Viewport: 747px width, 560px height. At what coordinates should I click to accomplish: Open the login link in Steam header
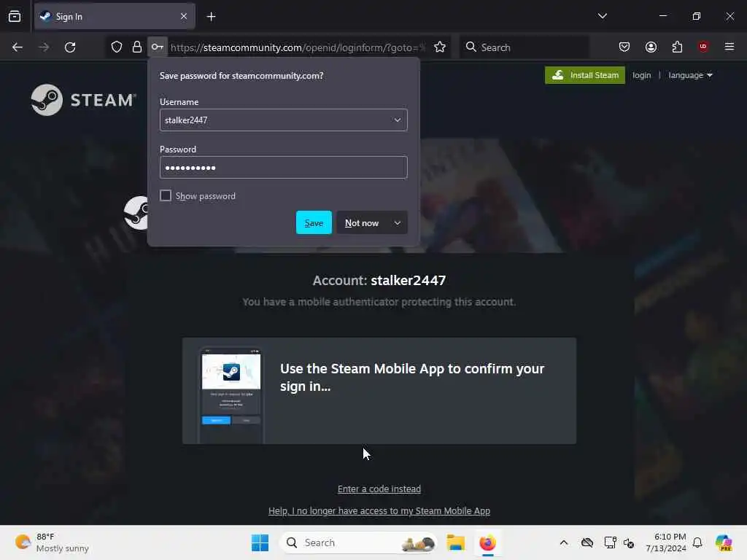(641, 75)
